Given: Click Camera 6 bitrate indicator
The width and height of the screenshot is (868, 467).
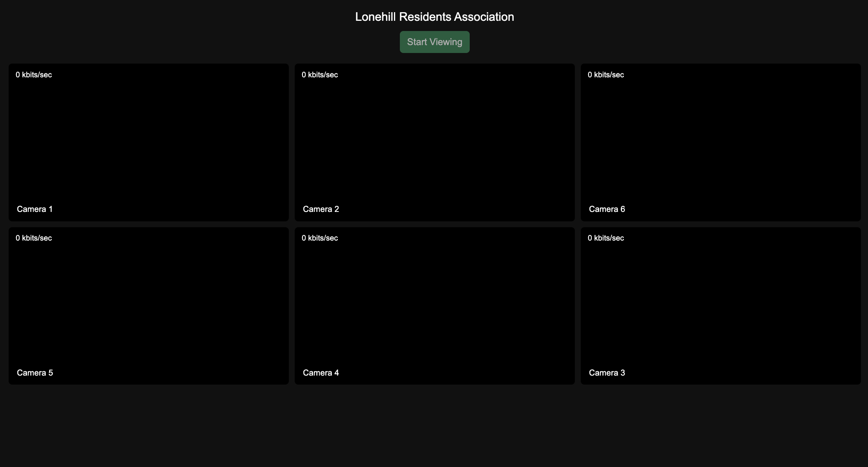Looking at the screenshot, I should click(605, 75).
